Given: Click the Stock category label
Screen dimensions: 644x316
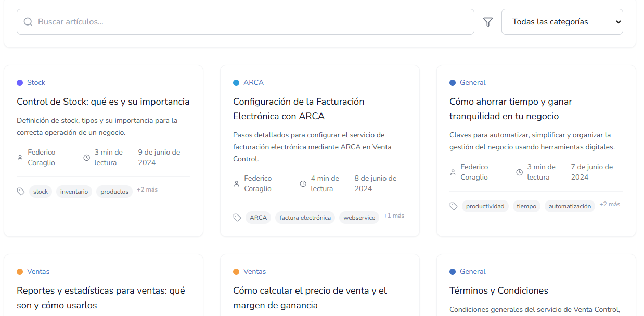Looking at the screenshot, I should coord(36,82).
